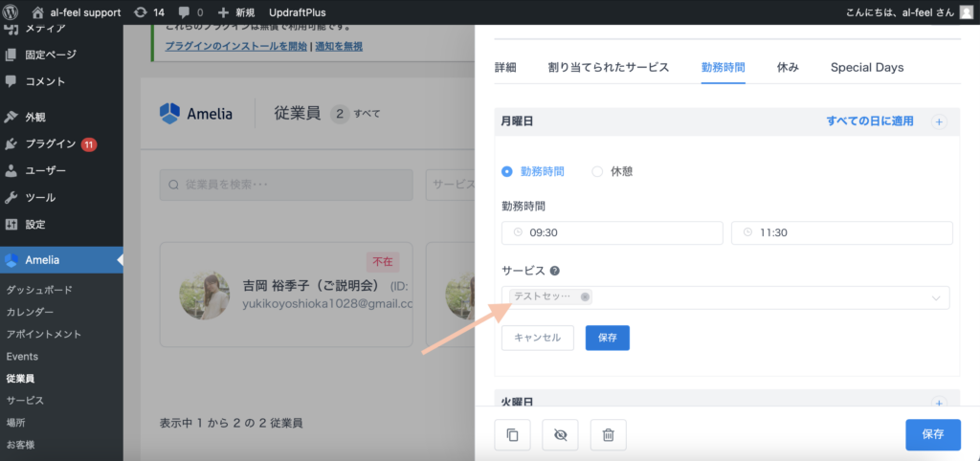Image resolution: width=980 pixels, height=461 pixels.
Task: Click the サービス help question mark icon
Action: click(555, 271)
